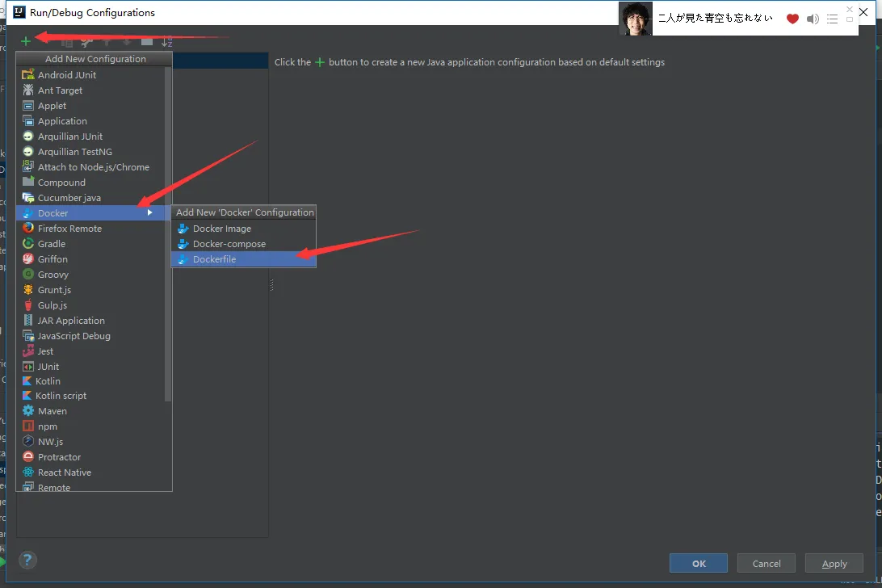Click the Grunt.js icon in the list
882x588 pixels.
(x=28, y=289)
